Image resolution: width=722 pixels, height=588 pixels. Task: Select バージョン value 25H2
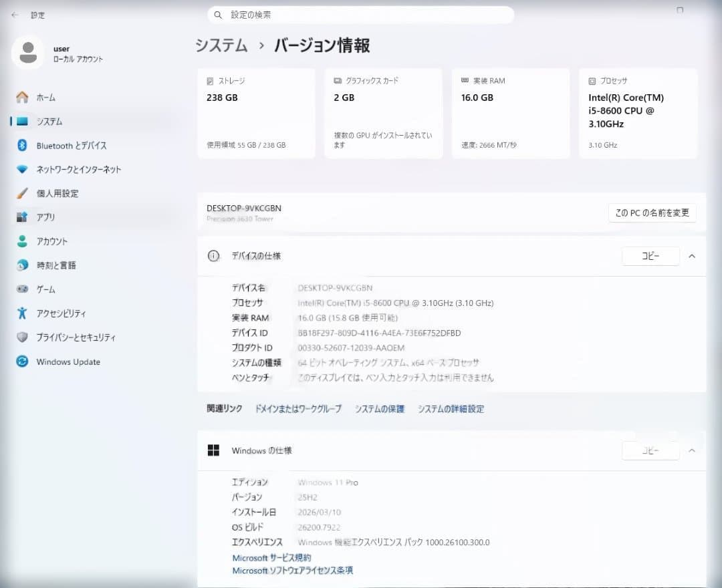coord(308,497)
